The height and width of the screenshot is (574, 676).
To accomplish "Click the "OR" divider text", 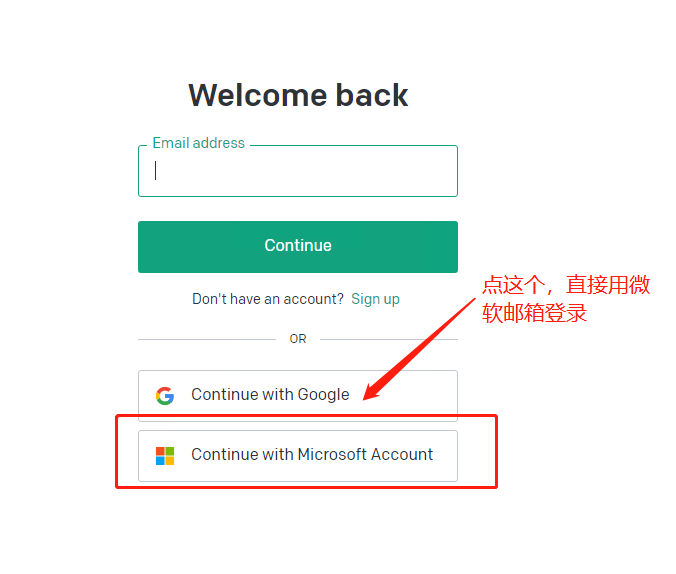I will click(x=297, y=339).
